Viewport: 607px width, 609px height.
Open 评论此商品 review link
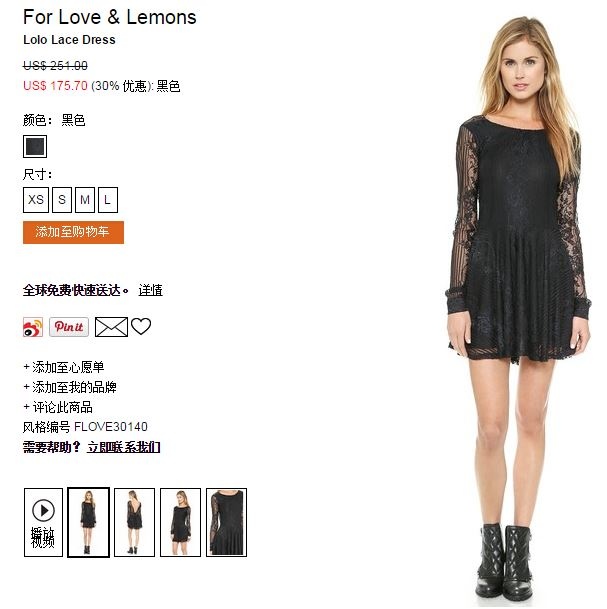point(58,407)
